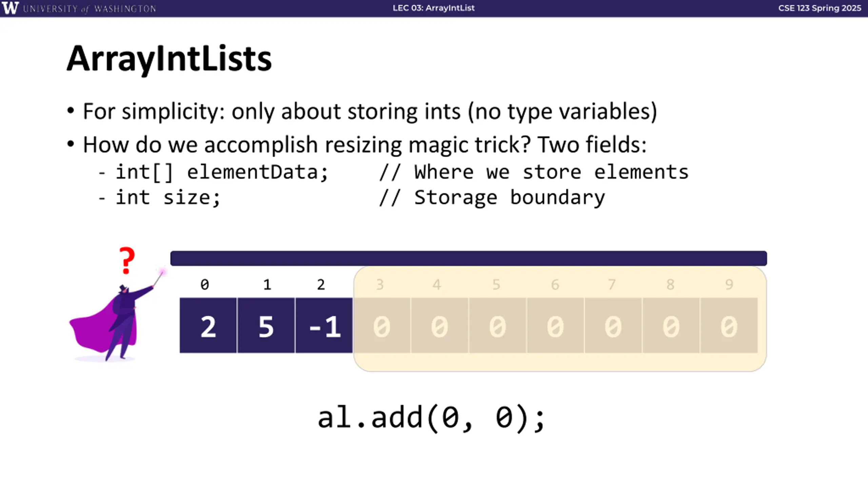Click the LEC 03: ArrayIntList header text
Screen dimensions: 868x488
433,8
